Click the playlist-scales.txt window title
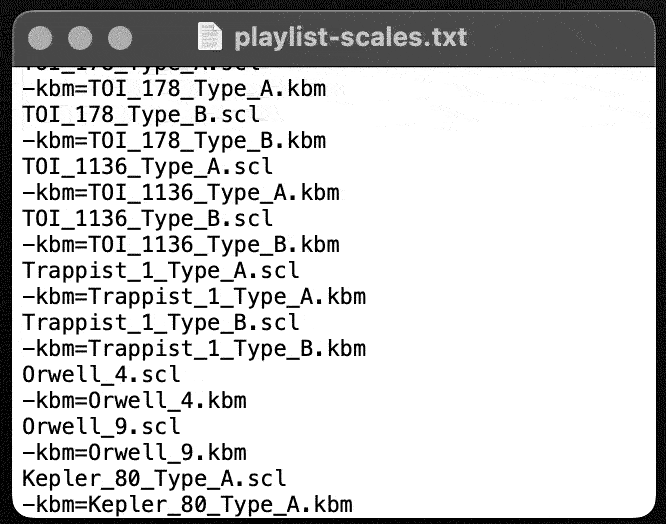The width and height of the screenshot is (666, 524). coord(351,37)
